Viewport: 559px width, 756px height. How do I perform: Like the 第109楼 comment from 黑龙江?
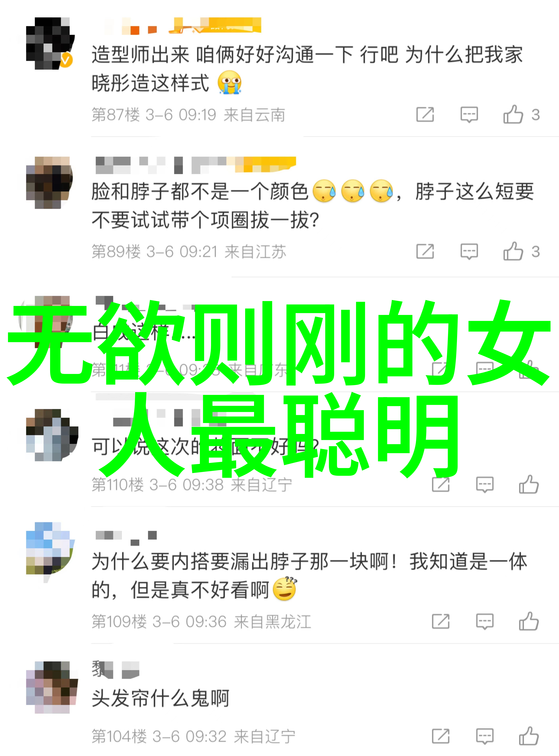pyautogui.click(x=529, y=621)
